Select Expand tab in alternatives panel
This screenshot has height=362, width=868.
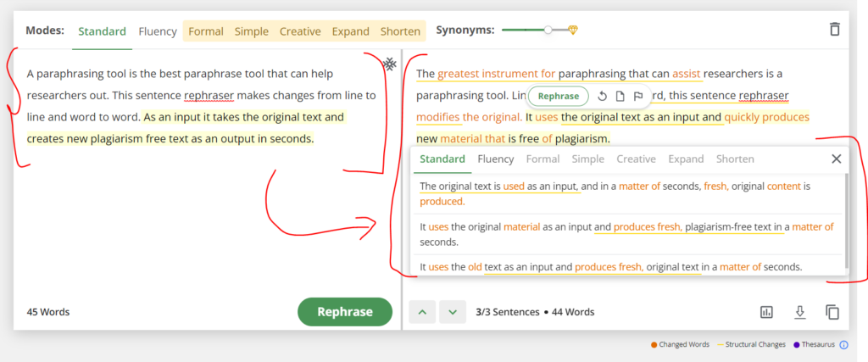click(x=686, y=159)
